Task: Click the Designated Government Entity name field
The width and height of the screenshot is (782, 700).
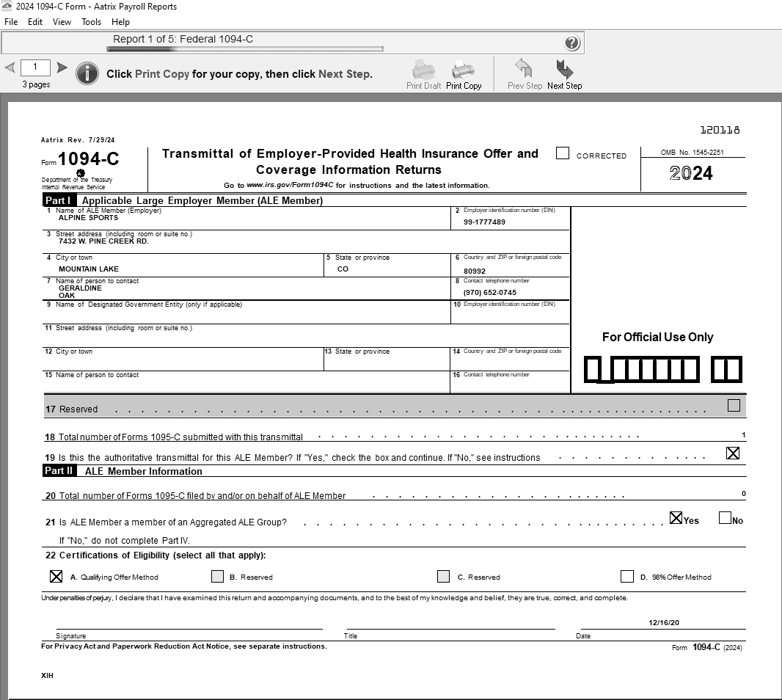Action: [x=247, y=313]
